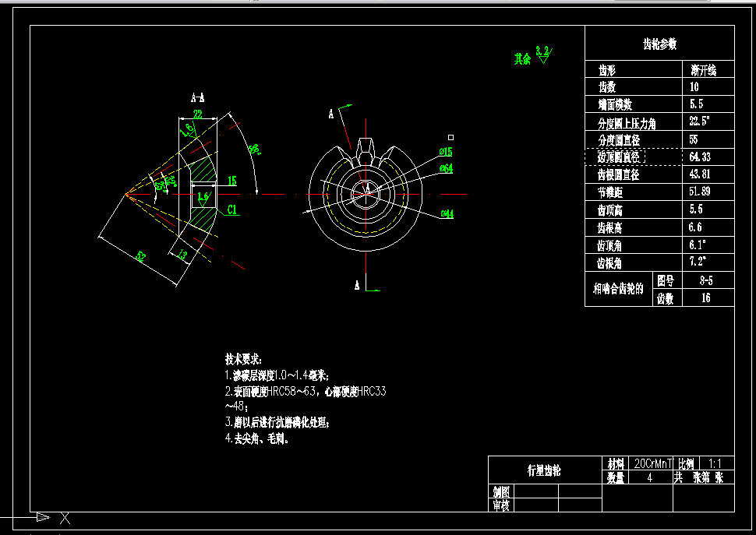Click the 行星齿轮 title block name
This screenshot has width=756, height=535.
pos(544,471)
